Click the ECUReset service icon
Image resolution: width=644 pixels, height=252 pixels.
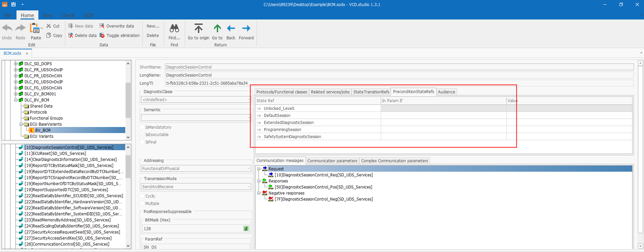click(21, 154)
